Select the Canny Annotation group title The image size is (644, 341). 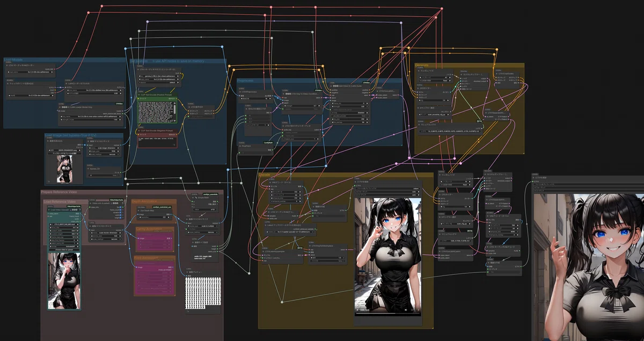point(148,229)
